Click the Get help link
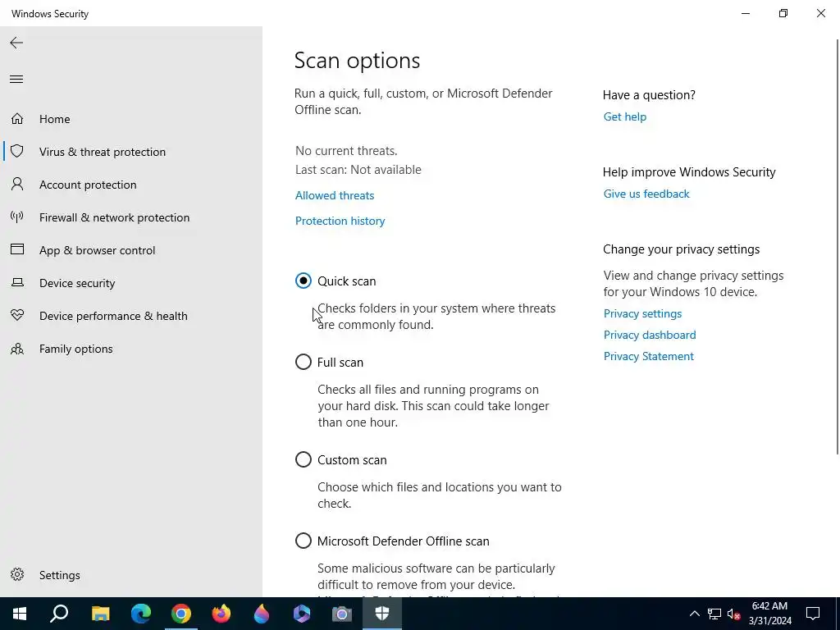Image resolution: width=840 pixels, height=630 pixels. pos(624,116)
